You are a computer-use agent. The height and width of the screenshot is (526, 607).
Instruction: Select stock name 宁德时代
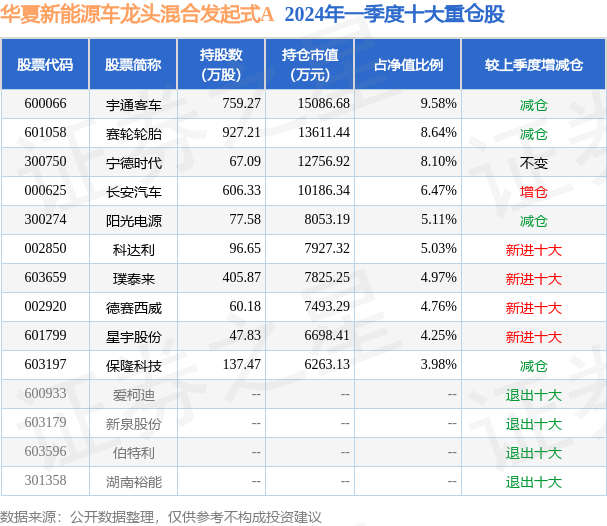click(x=134, y=163)
